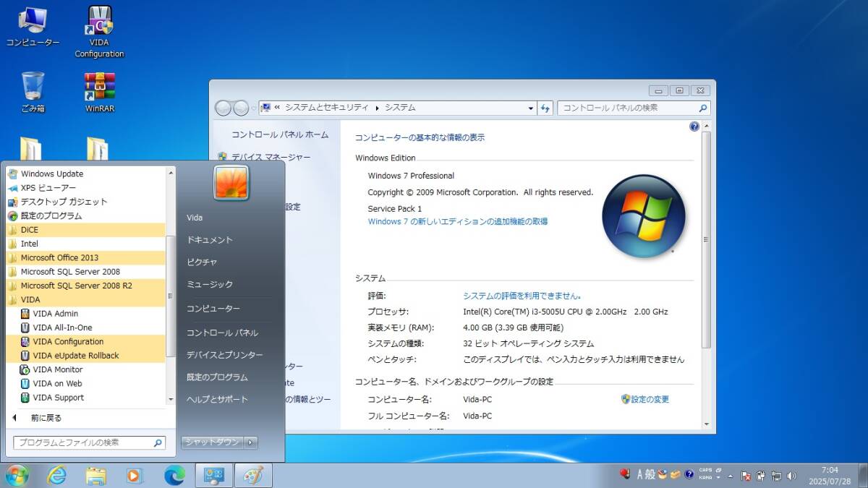
Task: Select the WinRAR desktop icon
Action: coord(100,92)
